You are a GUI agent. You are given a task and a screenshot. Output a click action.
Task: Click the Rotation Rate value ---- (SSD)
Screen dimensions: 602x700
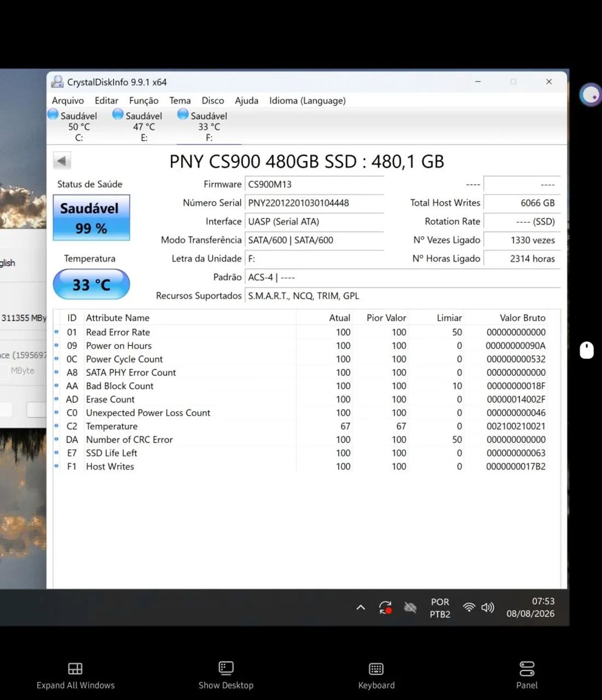pos(522,221)
